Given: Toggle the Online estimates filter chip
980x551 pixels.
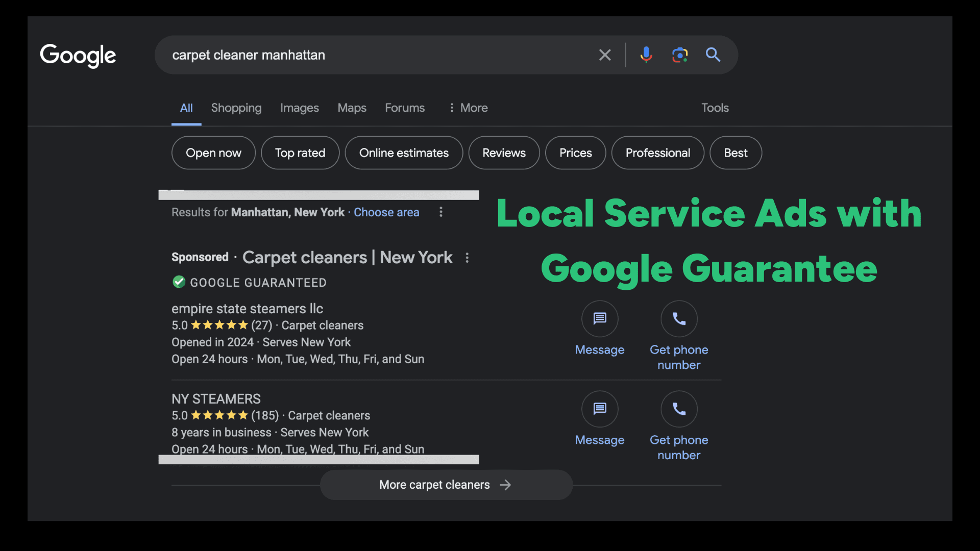Looking at the screenshot, I should [404, 153].
